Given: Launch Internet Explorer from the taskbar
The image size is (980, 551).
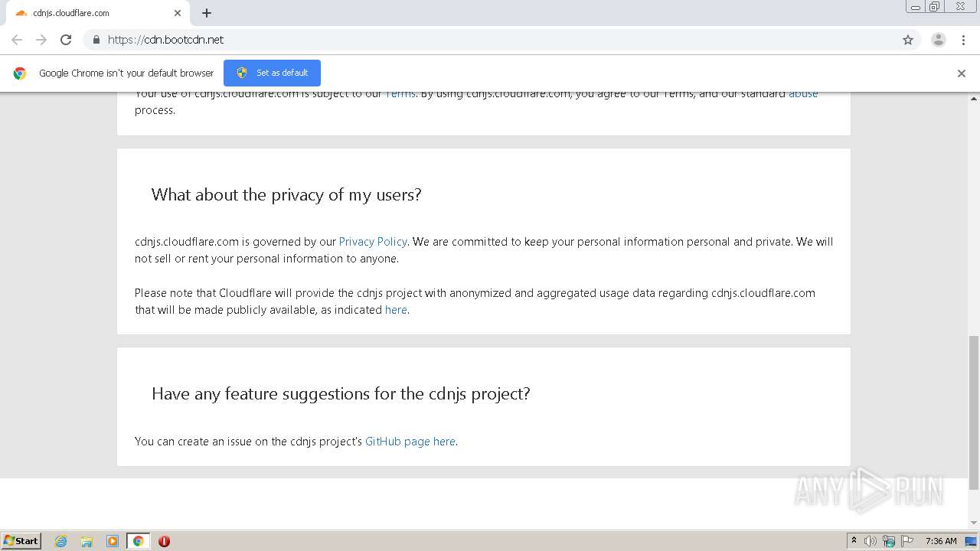Looking at the screenshot, I should point(61,541).
